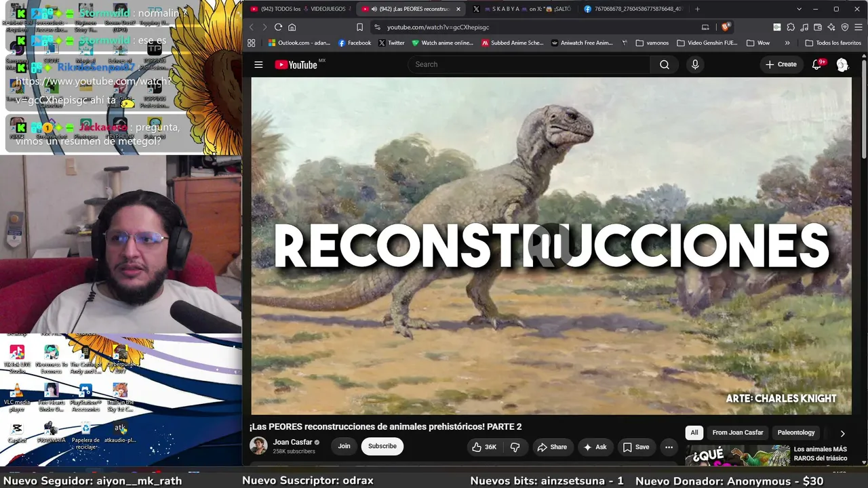
Task: Open the Video Genshin FUE... bookmarks folder
Action: (x=707, y=43)
